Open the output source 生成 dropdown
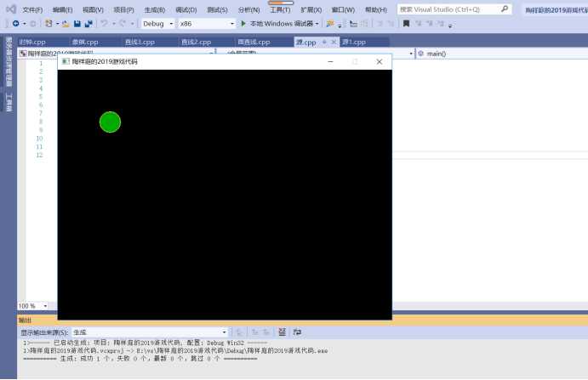The height and width of the screenshot is (380, 588). (x=150, y=332)
